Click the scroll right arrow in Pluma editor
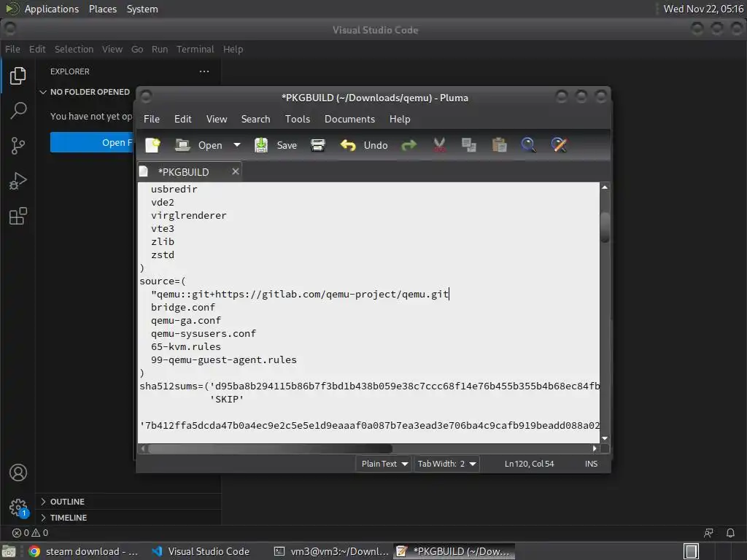 click(595, 448)
